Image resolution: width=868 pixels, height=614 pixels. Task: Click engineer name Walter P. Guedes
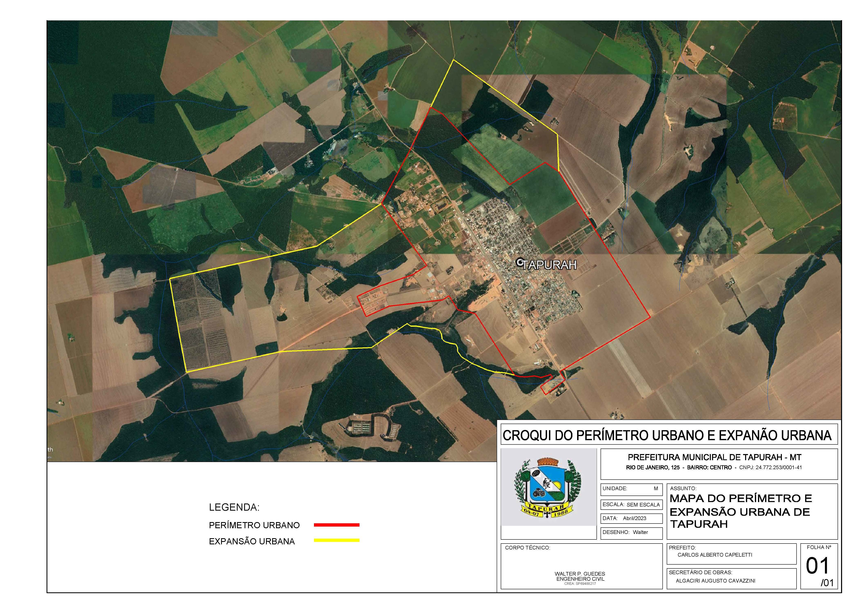tap(580, 574)
